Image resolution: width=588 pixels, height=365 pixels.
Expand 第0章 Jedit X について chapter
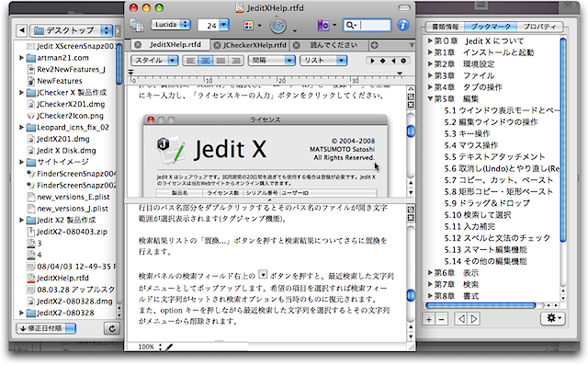tap(430, 40)
